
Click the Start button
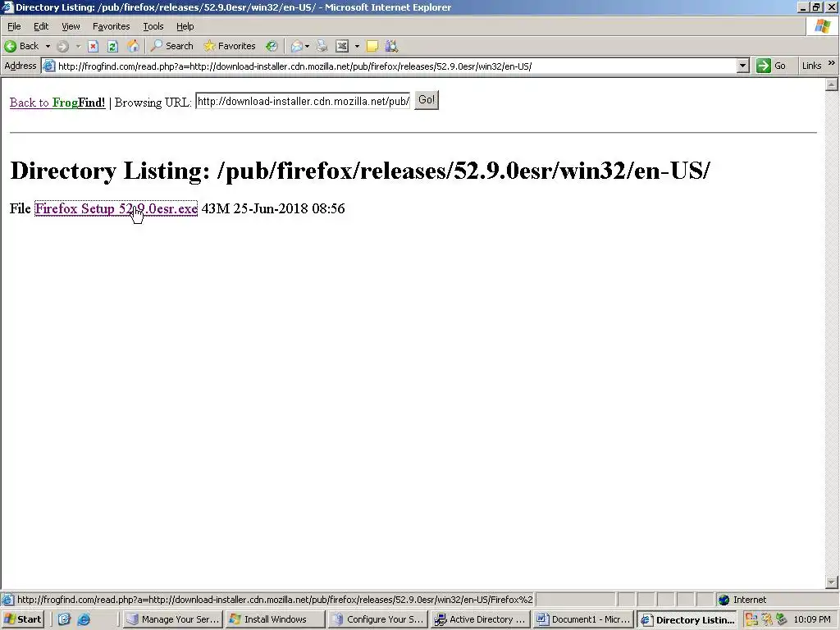pos(23,619)
